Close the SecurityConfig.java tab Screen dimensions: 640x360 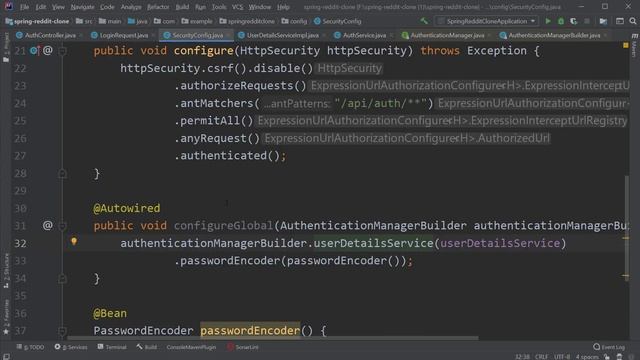point(228,36)
